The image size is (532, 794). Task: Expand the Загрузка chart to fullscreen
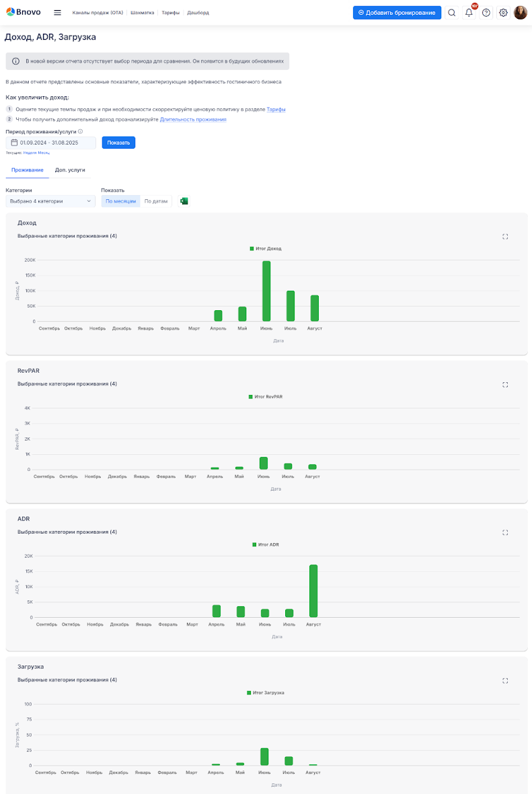pos(505,680)
